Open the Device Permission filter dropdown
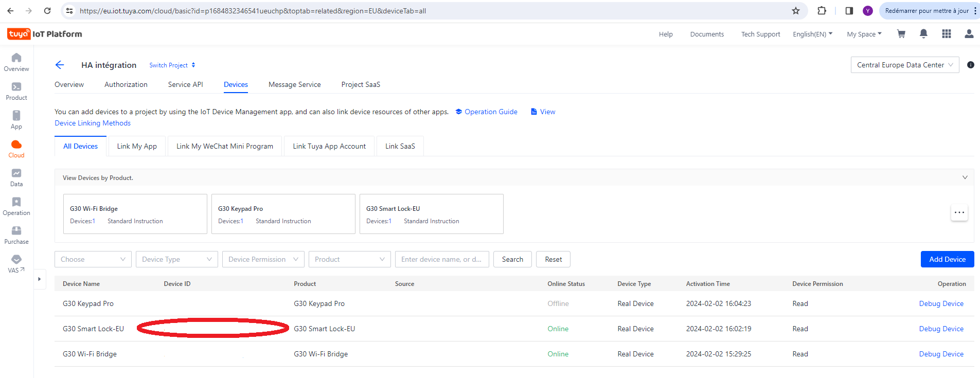 (x=263, y=259)
